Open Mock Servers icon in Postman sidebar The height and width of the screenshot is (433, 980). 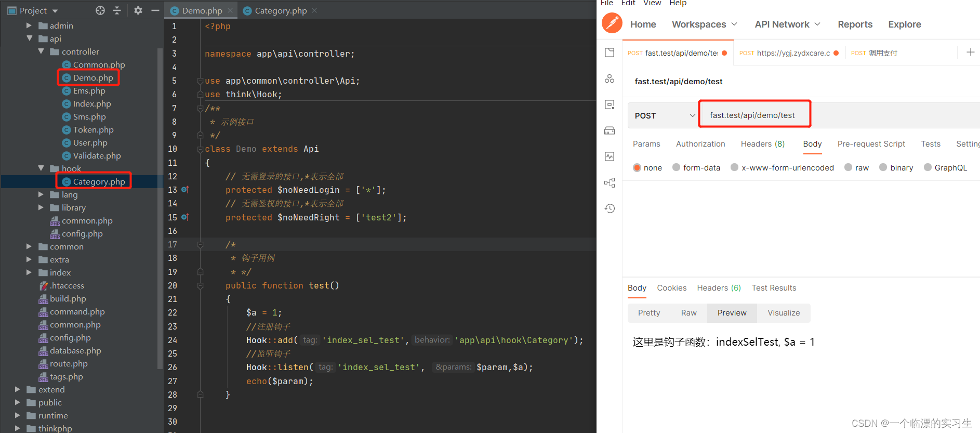click(610, 130)
